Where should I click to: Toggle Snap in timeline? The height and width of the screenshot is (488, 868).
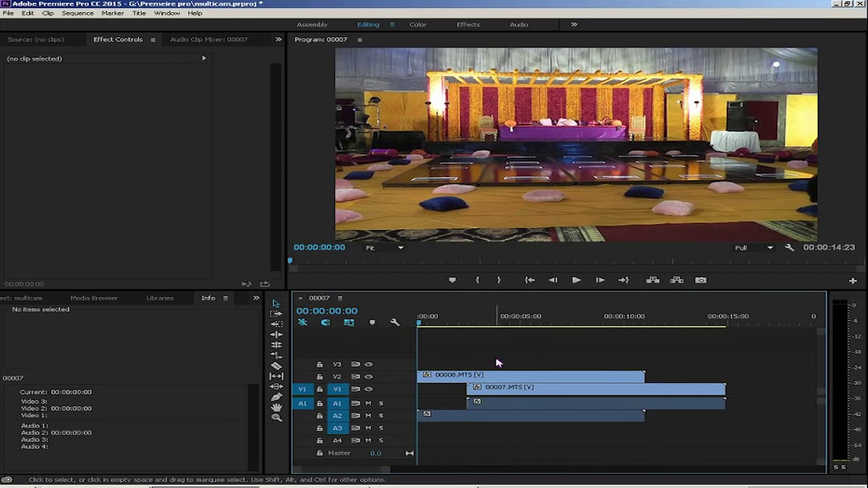pos(325,323)
